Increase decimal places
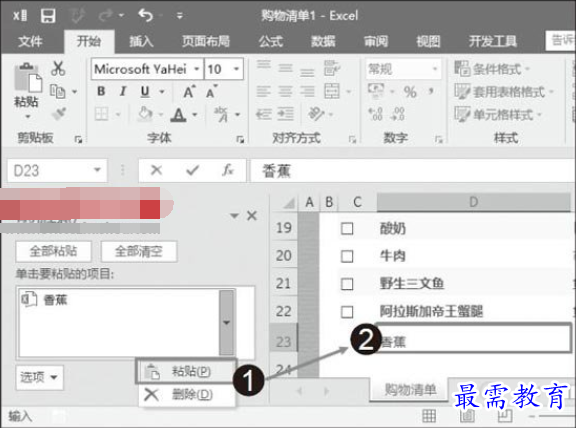576x428 pixels. tap(375, 114)
